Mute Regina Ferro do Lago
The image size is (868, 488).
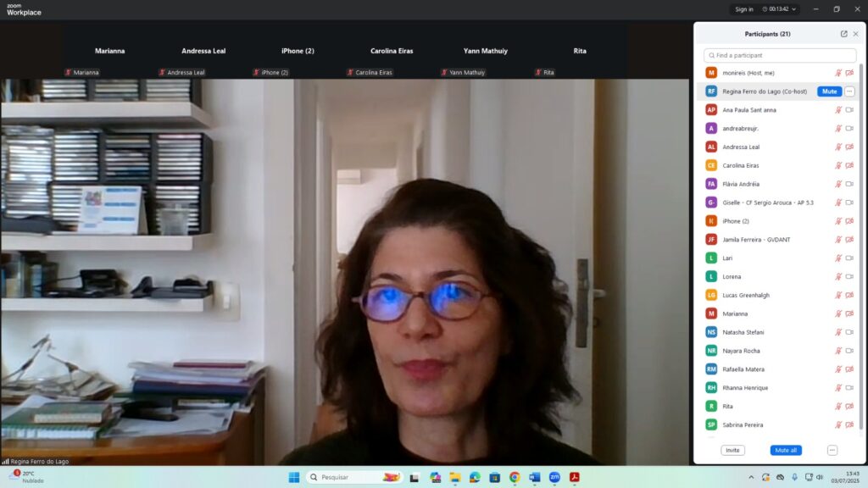point(829,91)
